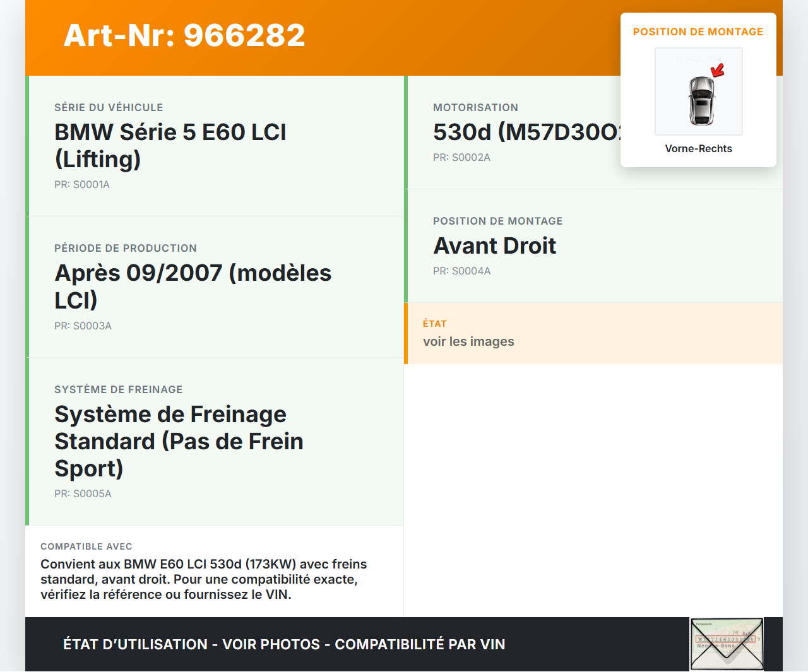Select the 'Système de Freinage Standard' value

pyautogui.click(x=179, y=441)
